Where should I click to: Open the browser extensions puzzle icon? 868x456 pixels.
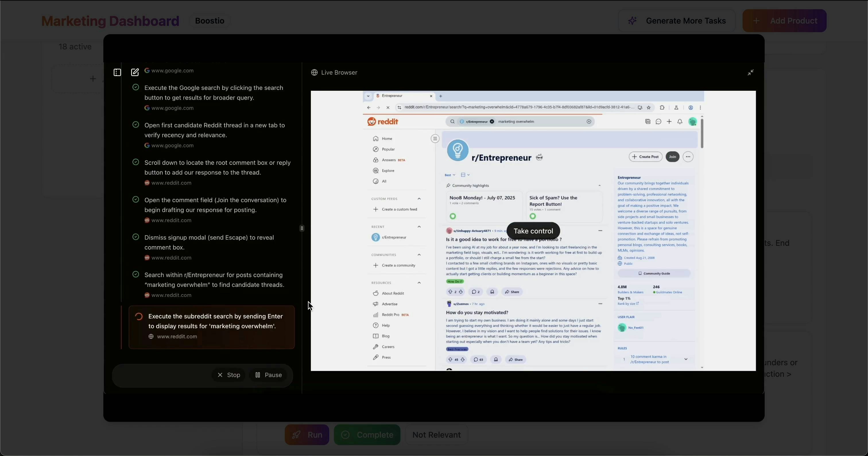pos(662,107)
